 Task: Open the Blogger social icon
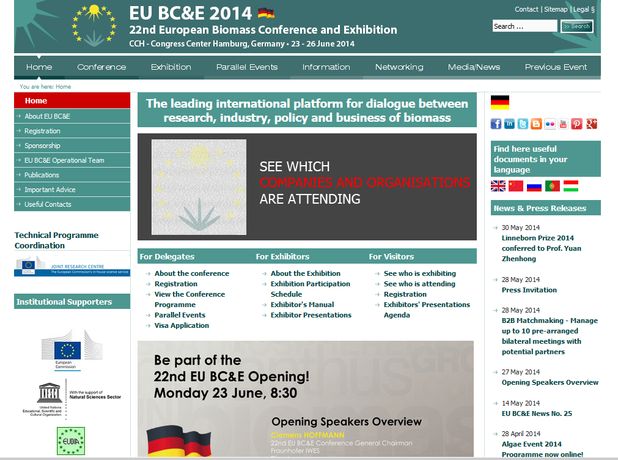(x=536, y=124)
